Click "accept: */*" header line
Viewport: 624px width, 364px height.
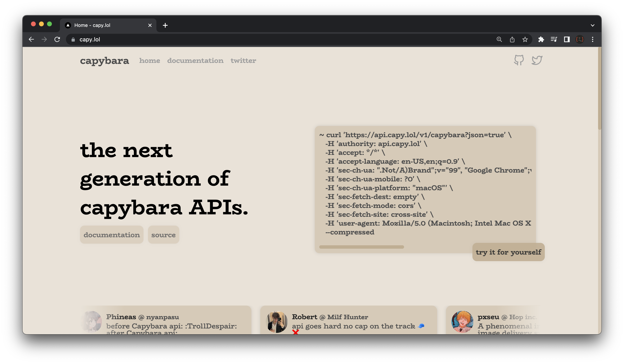[x=355, y=152]
